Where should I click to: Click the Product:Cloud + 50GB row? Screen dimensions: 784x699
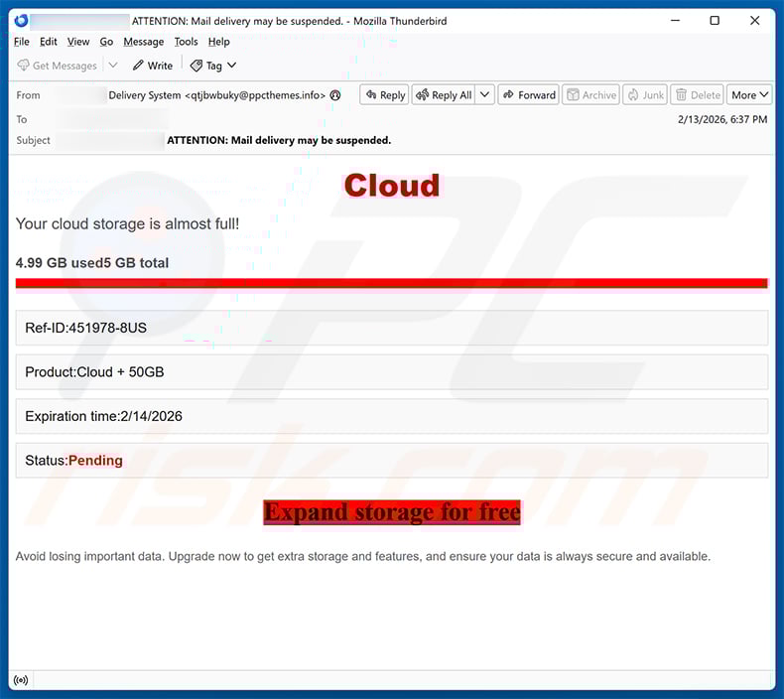[391, 371]
